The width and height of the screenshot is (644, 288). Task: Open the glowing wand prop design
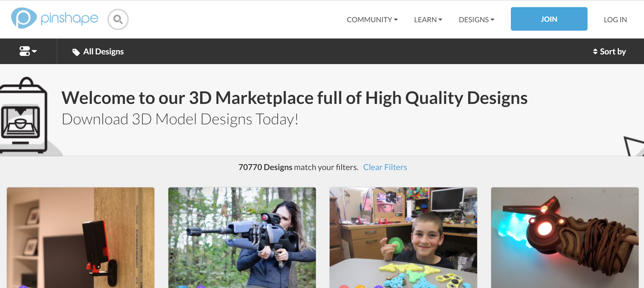pos(565,238)
